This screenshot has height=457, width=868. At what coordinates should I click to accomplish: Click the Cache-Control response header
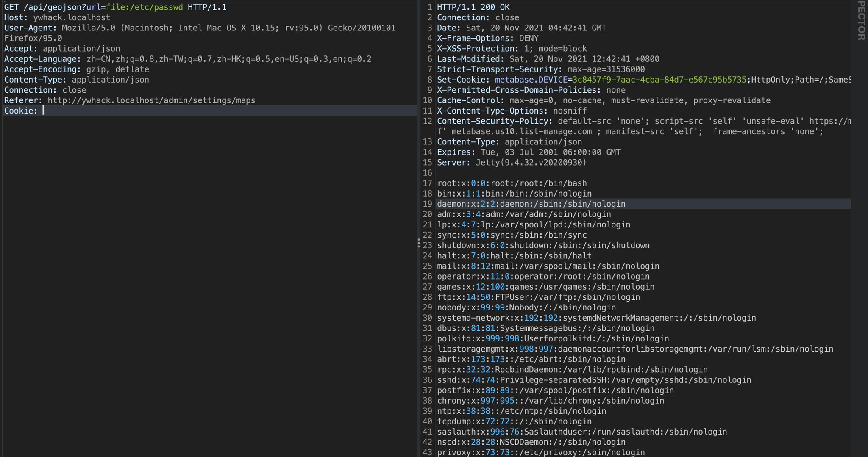(604, 100)
